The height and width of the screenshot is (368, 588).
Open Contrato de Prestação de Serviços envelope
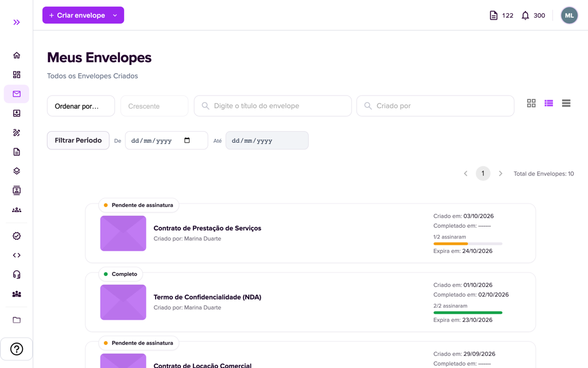[207, 228]
